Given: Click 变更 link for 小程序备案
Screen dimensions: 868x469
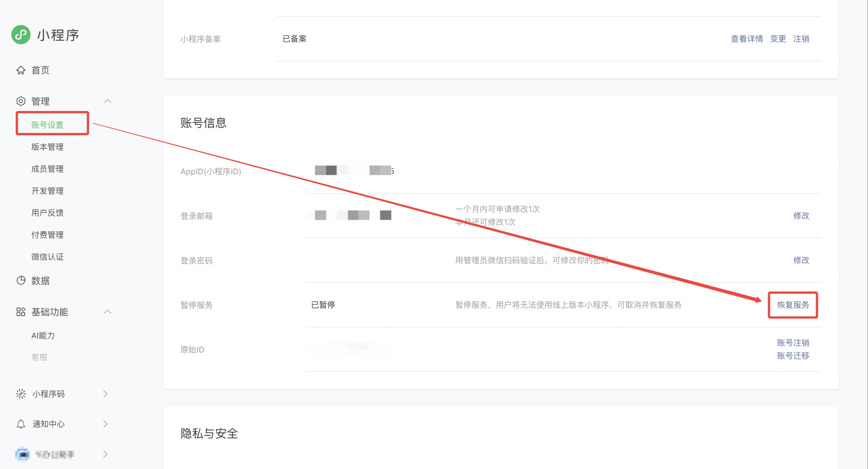Looking at the screenshot, I should [778, 39].
